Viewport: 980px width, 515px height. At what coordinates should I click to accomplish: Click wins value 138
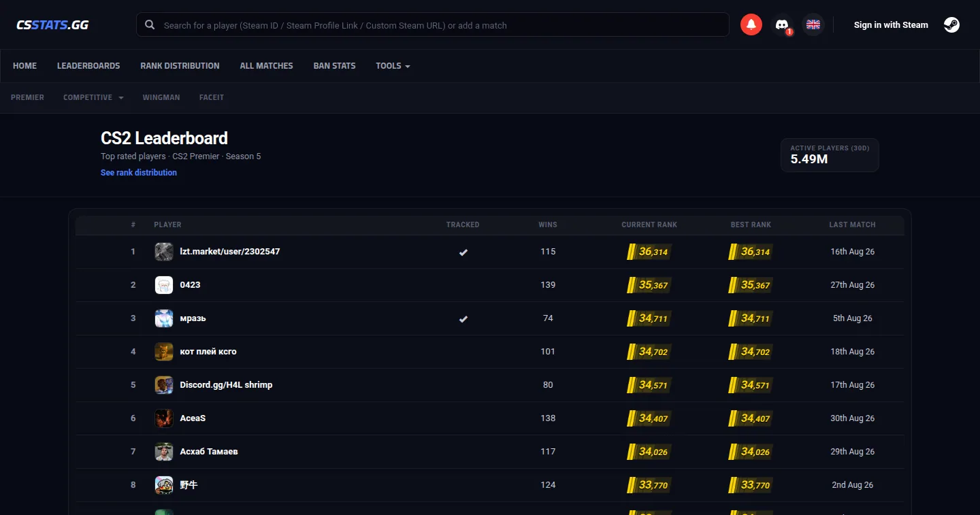[548, 418]
